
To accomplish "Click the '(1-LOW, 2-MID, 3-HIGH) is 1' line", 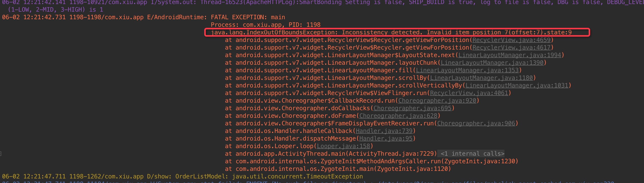I will coord(55,10).
